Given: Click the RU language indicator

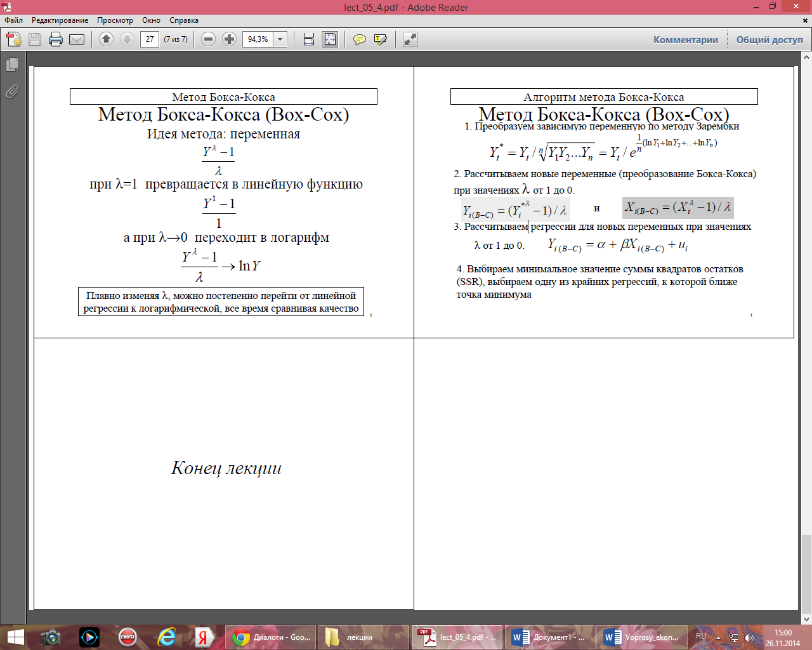Looking at the screenshot, I should pyautogui.click(x=701, y=636).
